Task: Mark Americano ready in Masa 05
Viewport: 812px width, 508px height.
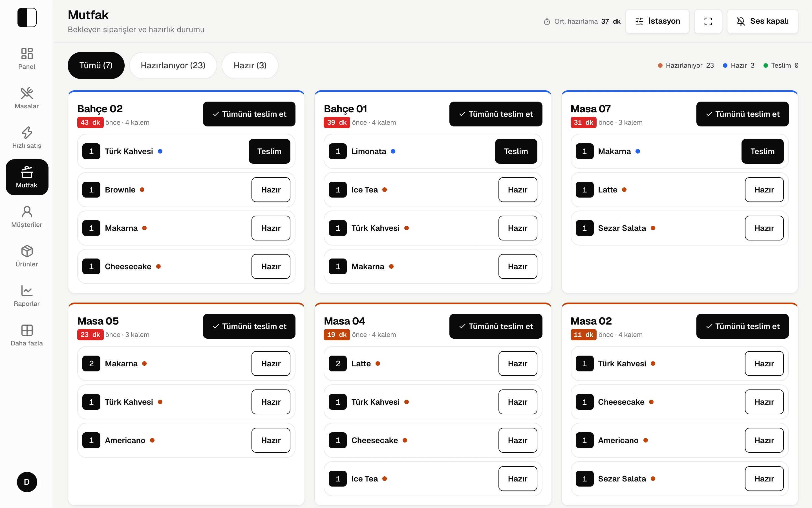Action: (x=271, y=441)
